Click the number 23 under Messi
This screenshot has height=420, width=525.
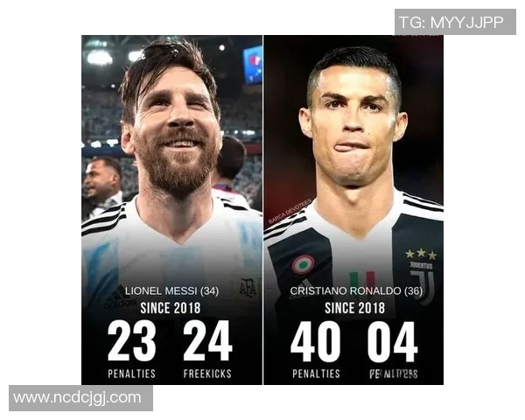click(132, 340)
